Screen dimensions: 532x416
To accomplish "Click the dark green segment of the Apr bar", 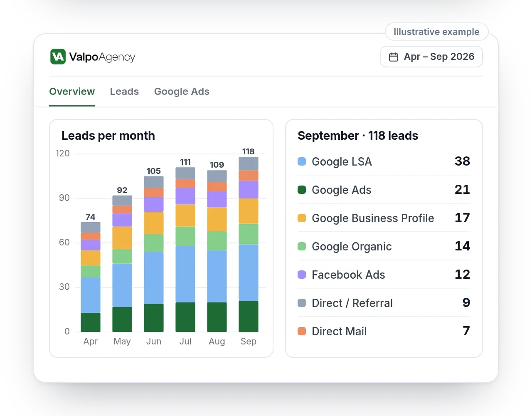I will click(91, 322).
